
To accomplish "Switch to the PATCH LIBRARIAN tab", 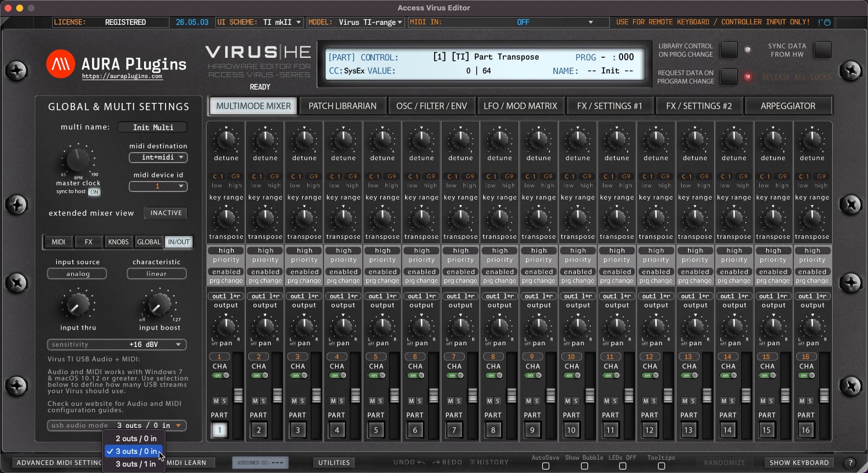I will pos(343,106).
